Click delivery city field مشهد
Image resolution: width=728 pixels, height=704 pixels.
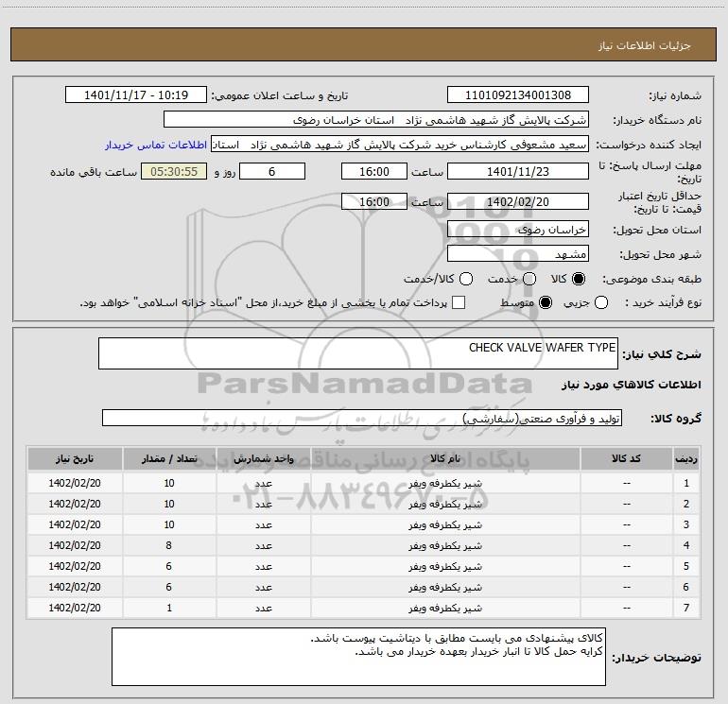[x=518, y=254]
